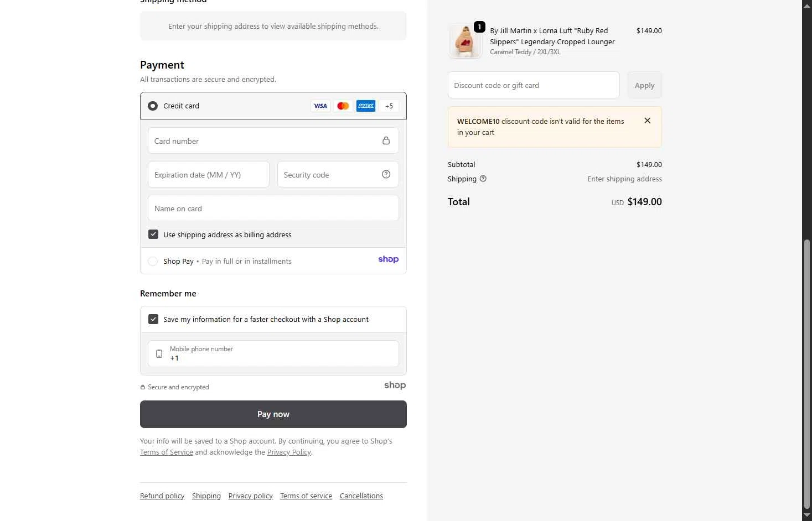Open the security code help icon
This screenshot has height=521, width=812.
(x=386, y=174)
